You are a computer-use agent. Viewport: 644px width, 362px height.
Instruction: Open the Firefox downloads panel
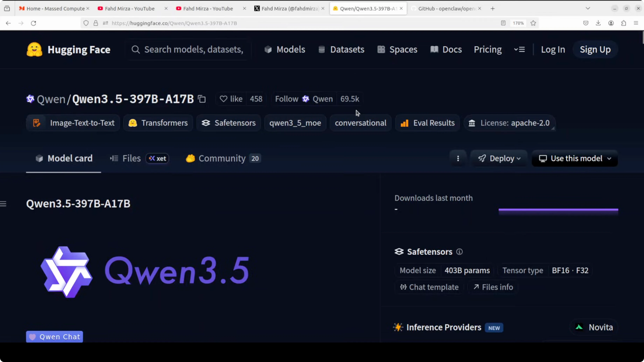[598, 23]
